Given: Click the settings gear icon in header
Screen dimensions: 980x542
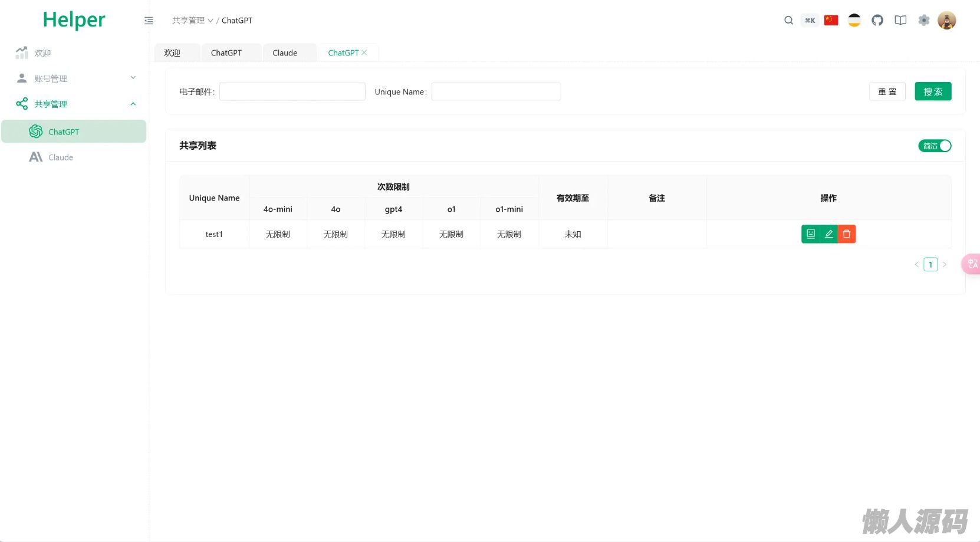Looking at the screenshot, I should click(x=923, y=21).
